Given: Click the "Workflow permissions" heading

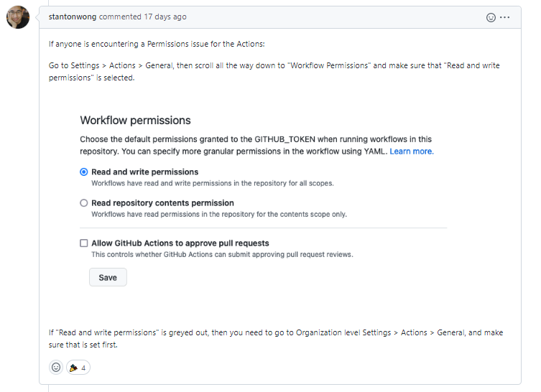Looking at the screenshot, I should [135, 121].
